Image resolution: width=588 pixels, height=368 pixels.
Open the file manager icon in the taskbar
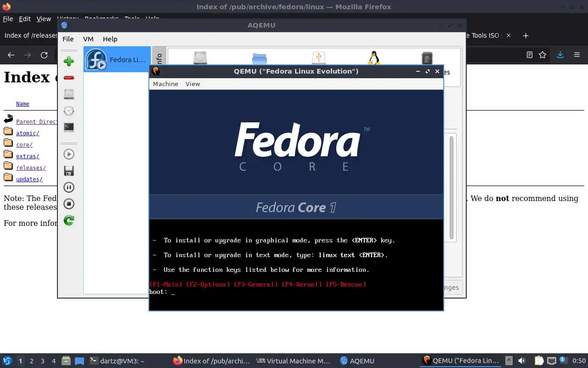click(x=66, y=361)
